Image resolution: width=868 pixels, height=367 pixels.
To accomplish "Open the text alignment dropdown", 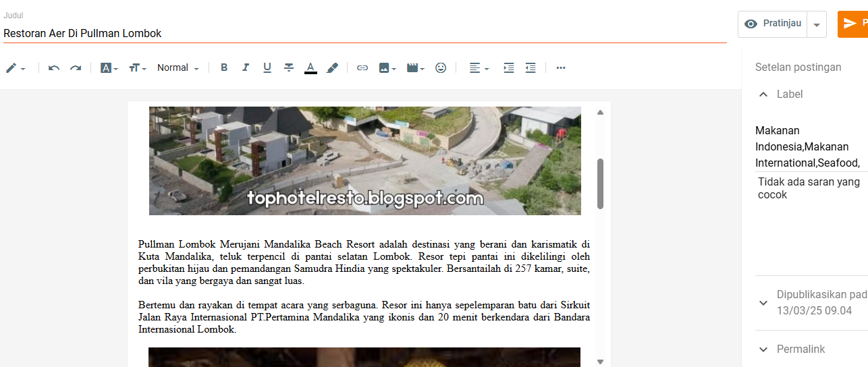I will click(479, 68).
